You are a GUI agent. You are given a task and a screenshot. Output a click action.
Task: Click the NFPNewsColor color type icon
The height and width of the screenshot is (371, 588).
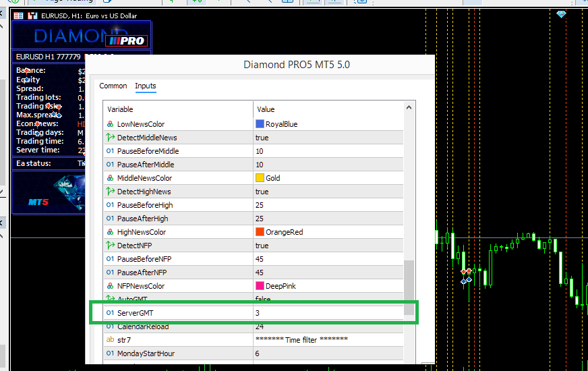pos(110,286)
